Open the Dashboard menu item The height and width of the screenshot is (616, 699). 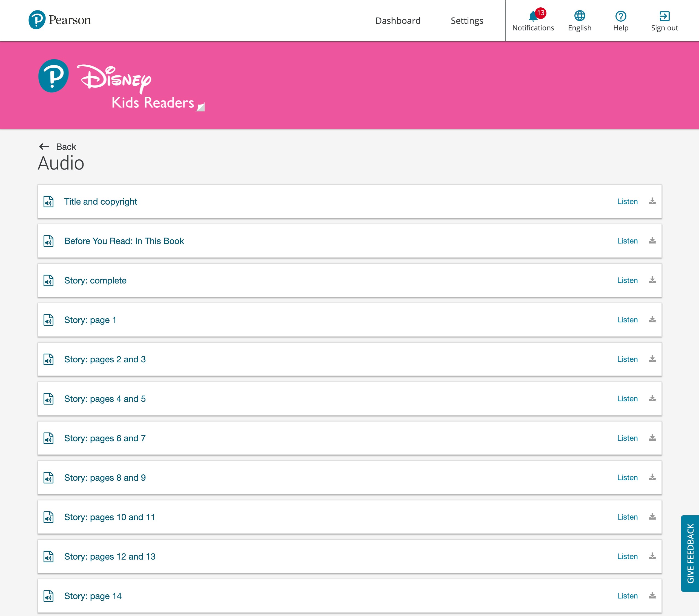point(398,21)
